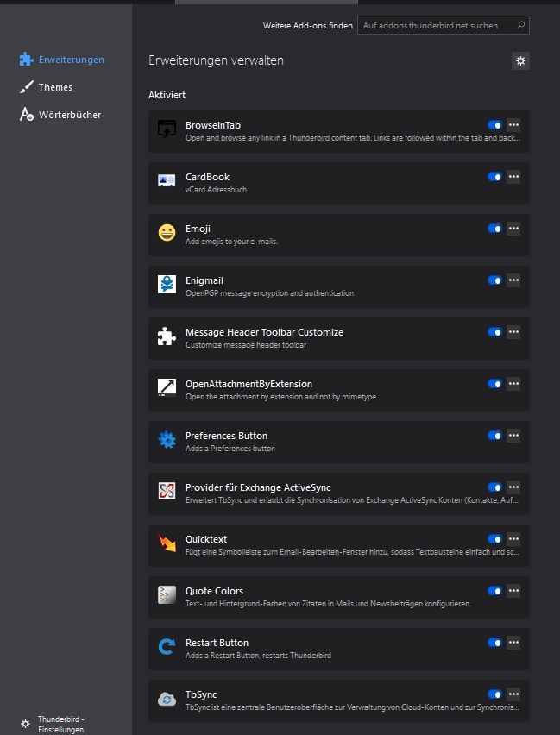This screenshot has height=735, width=560.
Task: Click the TbSync cloud icon
Action: coord(167,699)
